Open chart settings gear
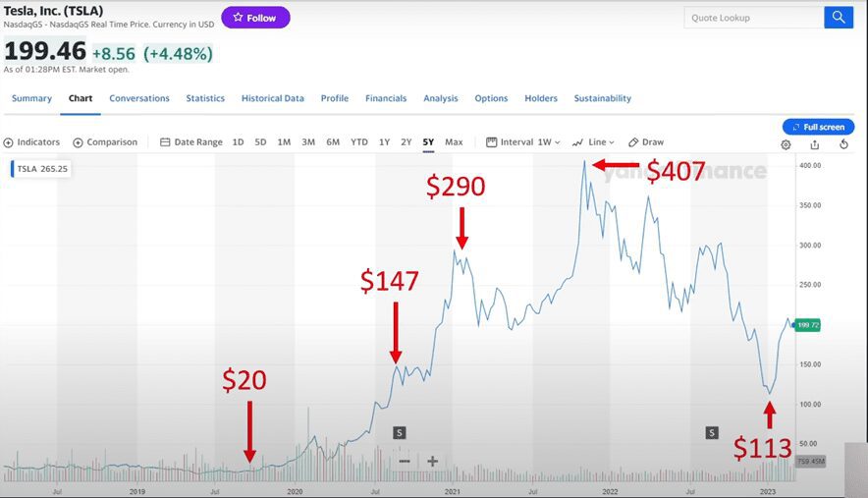The height and width of the screenshot is (498, 868). pos(786,144)
